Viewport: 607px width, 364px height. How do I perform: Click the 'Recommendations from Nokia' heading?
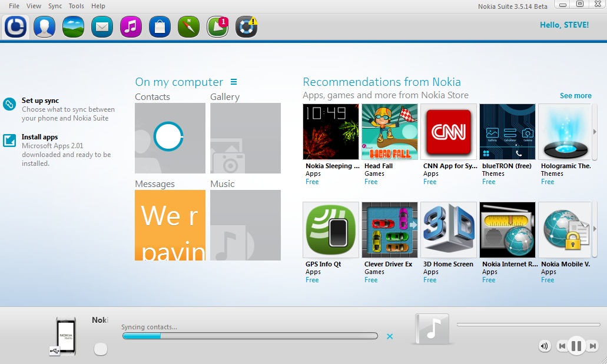point(382,82)
